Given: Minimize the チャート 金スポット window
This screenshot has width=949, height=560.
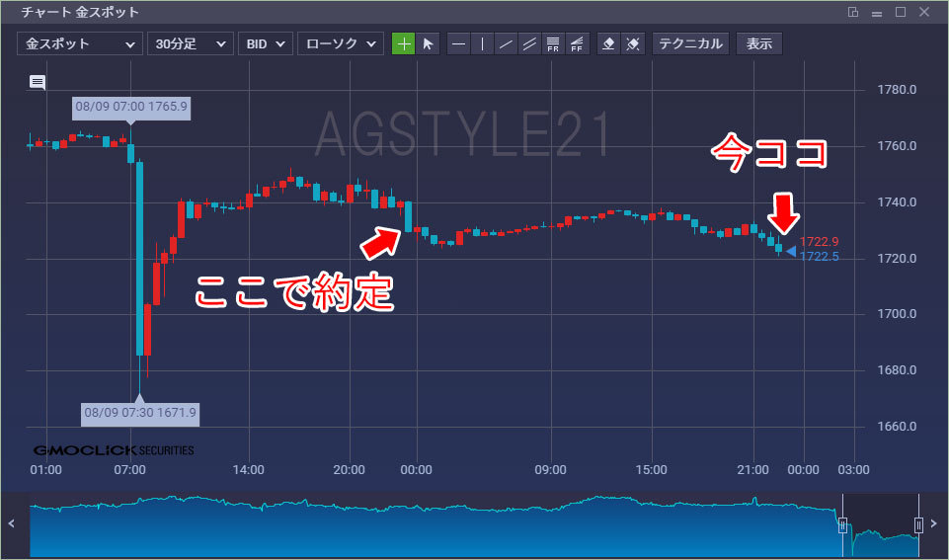Looking at the screenshot, I should pos(877,13).
